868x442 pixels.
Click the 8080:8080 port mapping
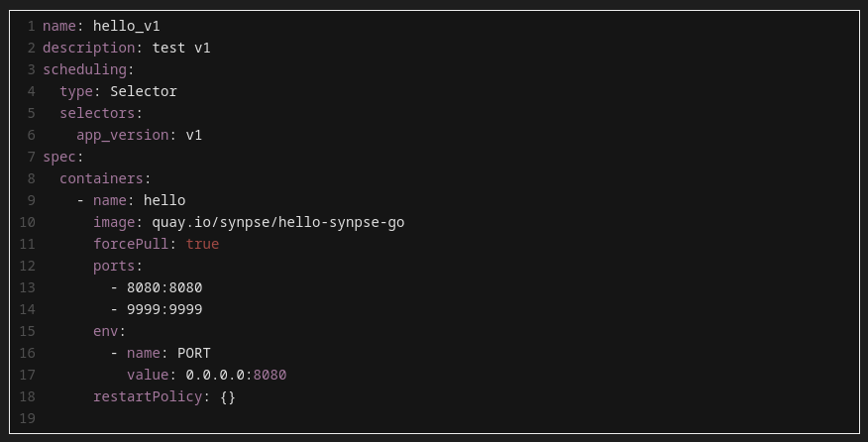164,287
